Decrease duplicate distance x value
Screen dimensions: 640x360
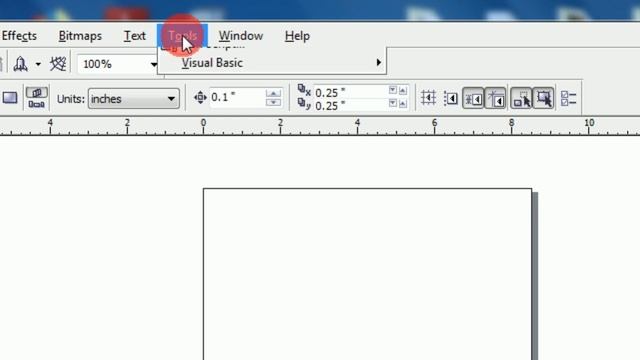click(393, 91)
